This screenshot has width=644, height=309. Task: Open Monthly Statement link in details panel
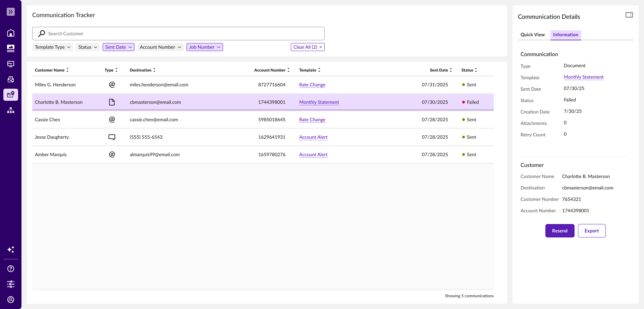584,77
